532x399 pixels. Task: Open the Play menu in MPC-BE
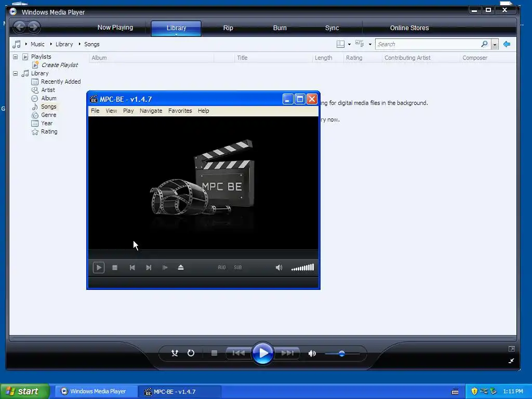tap(128, 111)
